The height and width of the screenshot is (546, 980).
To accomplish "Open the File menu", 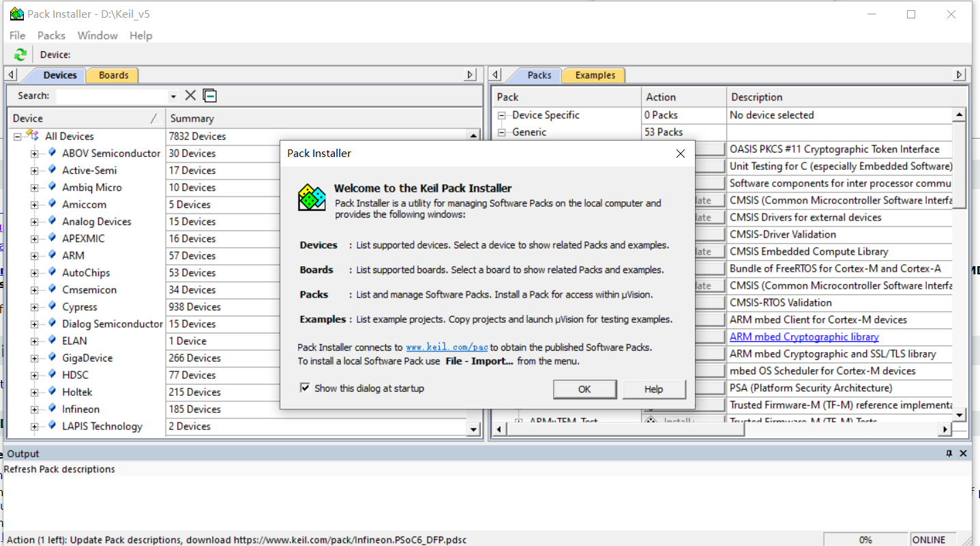I will point(18,35).
